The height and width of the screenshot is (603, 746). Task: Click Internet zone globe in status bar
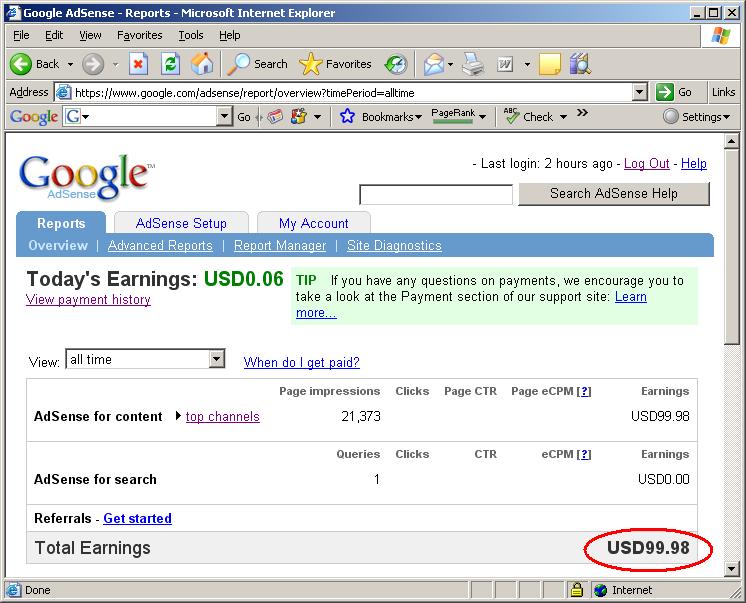point(601,590)
